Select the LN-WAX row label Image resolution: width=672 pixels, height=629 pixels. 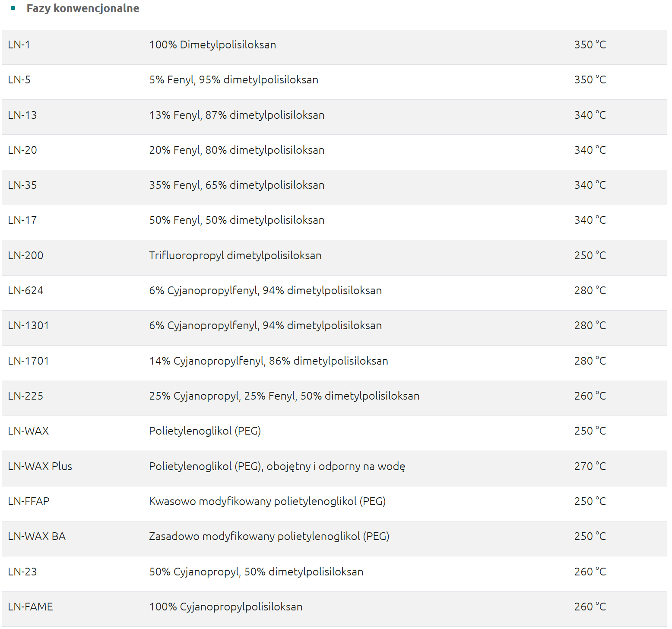29,431
